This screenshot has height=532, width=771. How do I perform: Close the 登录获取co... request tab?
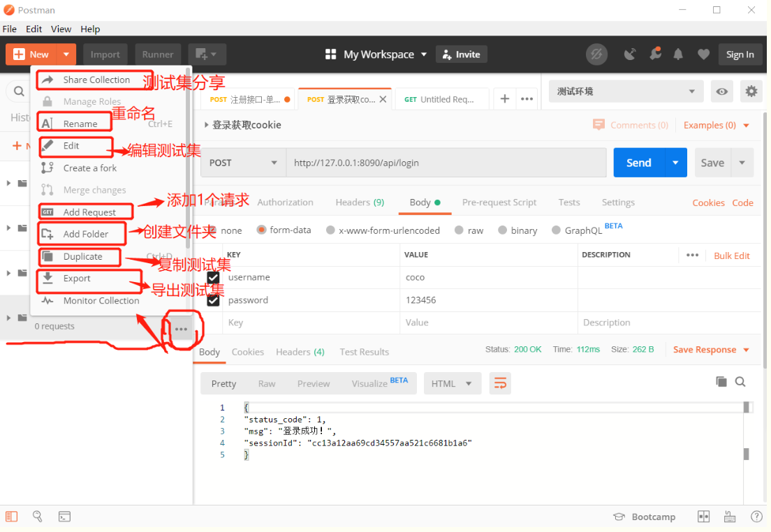tap(383, 99)
